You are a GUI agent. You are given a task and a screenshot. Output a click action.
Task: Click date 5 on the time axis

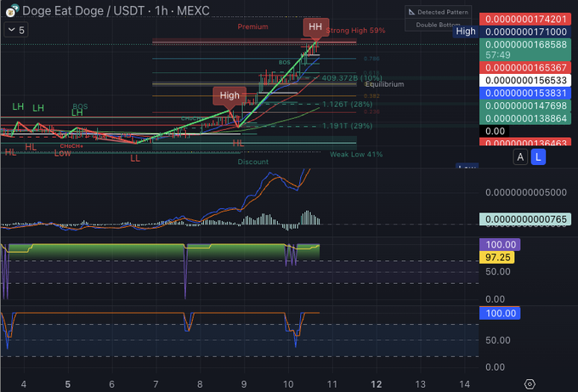67,384
